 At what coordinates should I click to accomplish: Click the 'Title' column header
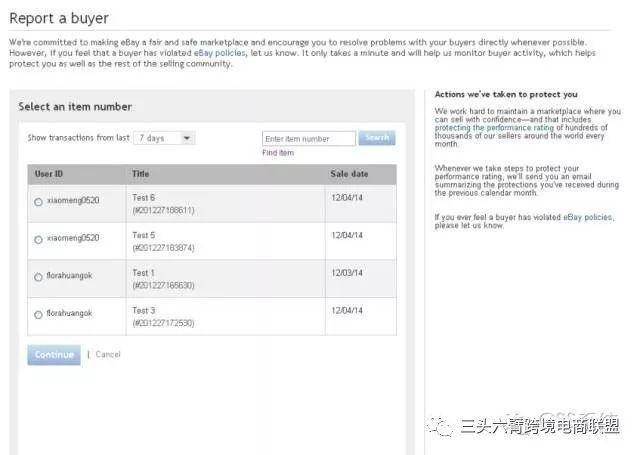pos(141,174)
